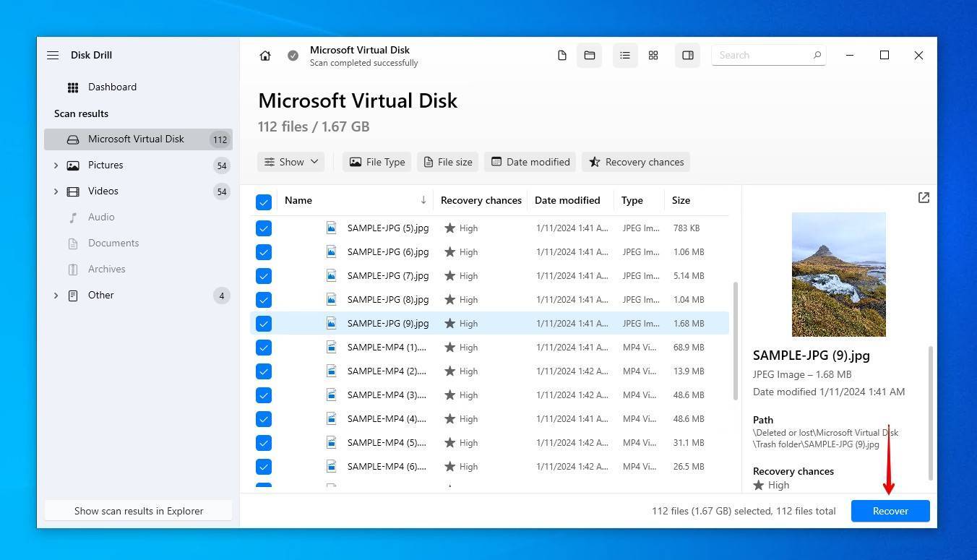
Task: Select grid view layout icon
Action: point(653,56)
